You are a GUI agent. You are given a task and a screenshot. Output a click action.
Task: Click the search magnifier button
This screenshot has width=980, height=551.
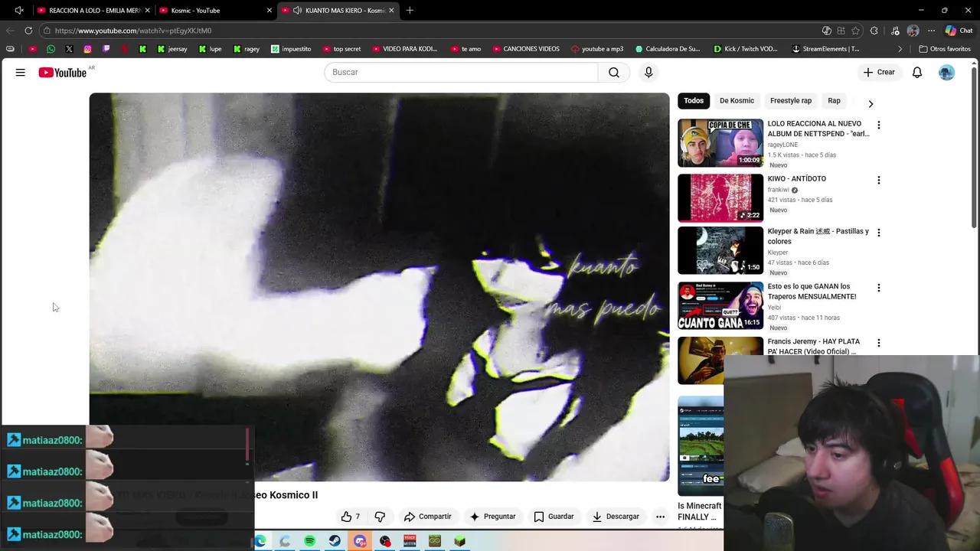pyautogui.click(x=614, y=72)
